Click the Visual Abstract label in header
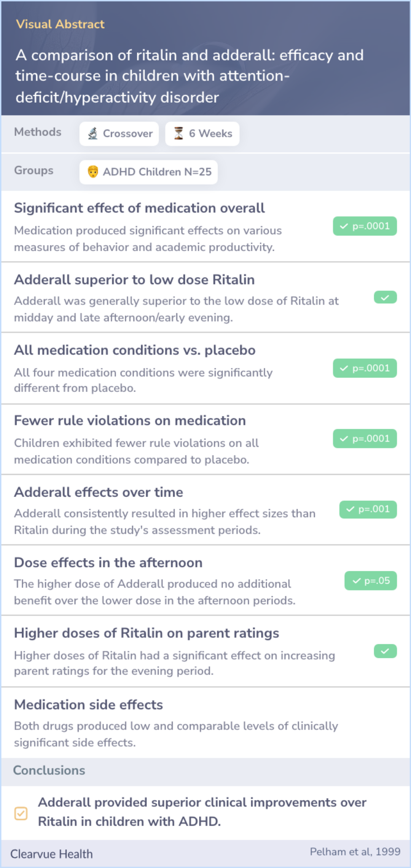411x868 pixels. pyautogui.click(x=60, y=24)
